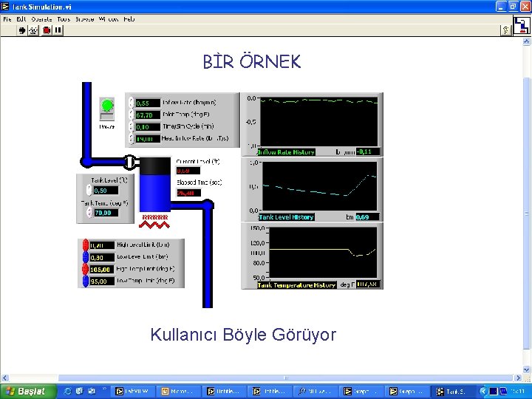Click the Inflow Rate value field 0,55
Image resolution: width=532 pixels, height=399 pixels.
[x=148, y=103]
